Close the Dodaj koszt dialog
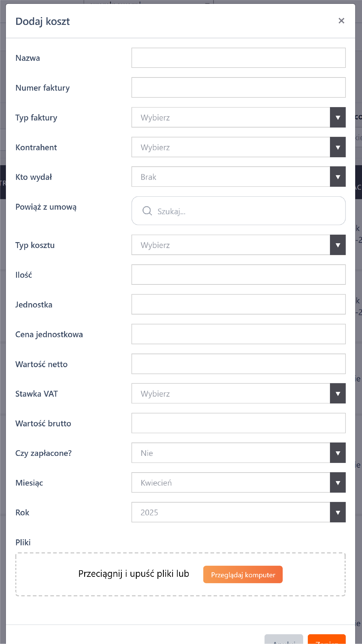This screenshot has height=644, width=362. click(x=341, y=21)
